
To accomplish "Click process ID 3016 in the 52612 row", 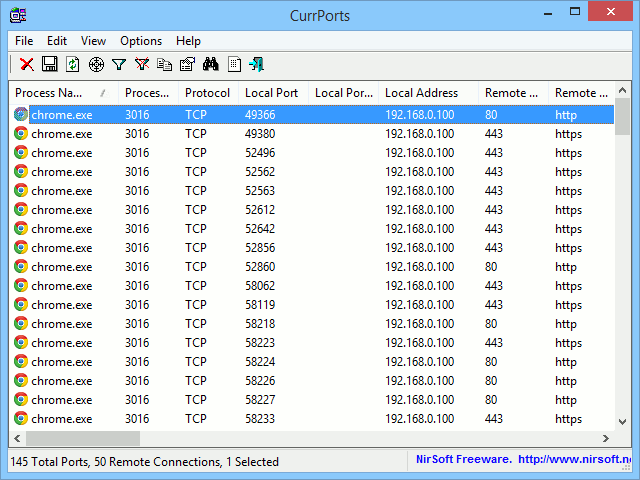I will [x=137, y=209].
